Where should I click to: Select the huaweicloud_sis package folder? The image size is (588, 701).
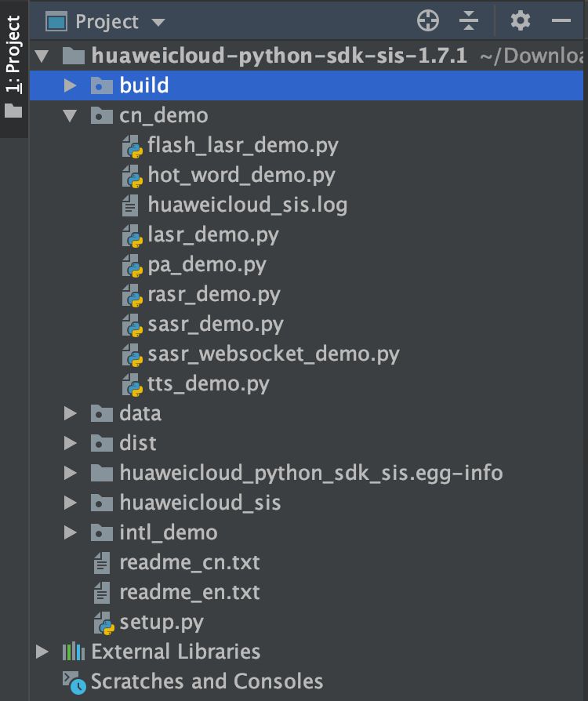(199, 503)
